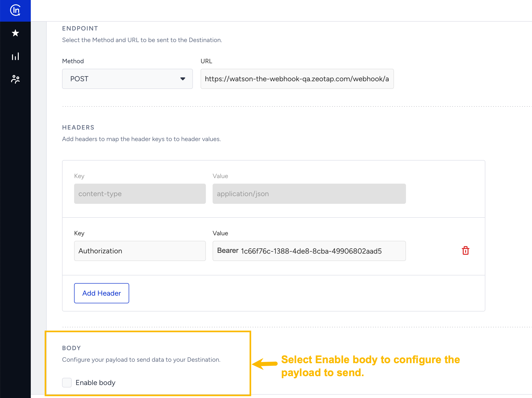Screen dimensions: 532x398
Task: Click the Authorization key field
Action: 140,251
